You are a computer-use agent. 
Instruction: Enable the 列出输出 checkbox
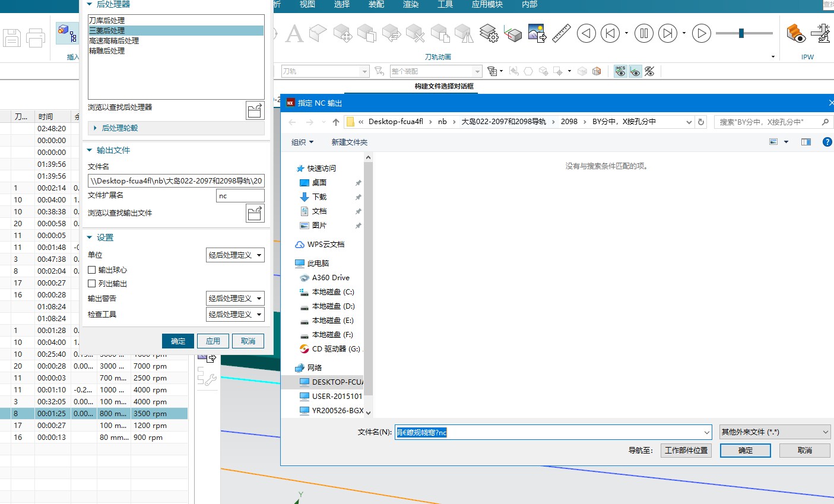92,284
